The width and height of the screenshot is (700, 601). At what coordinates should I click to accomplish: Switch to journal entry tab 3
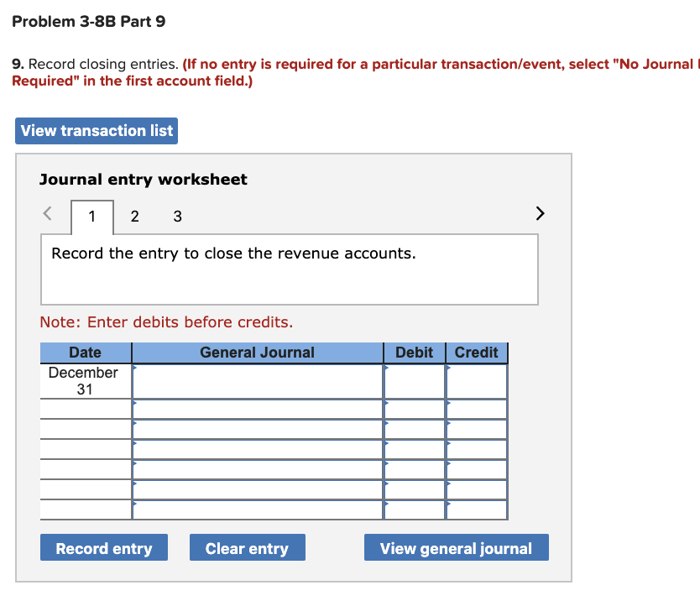point(177,216)
